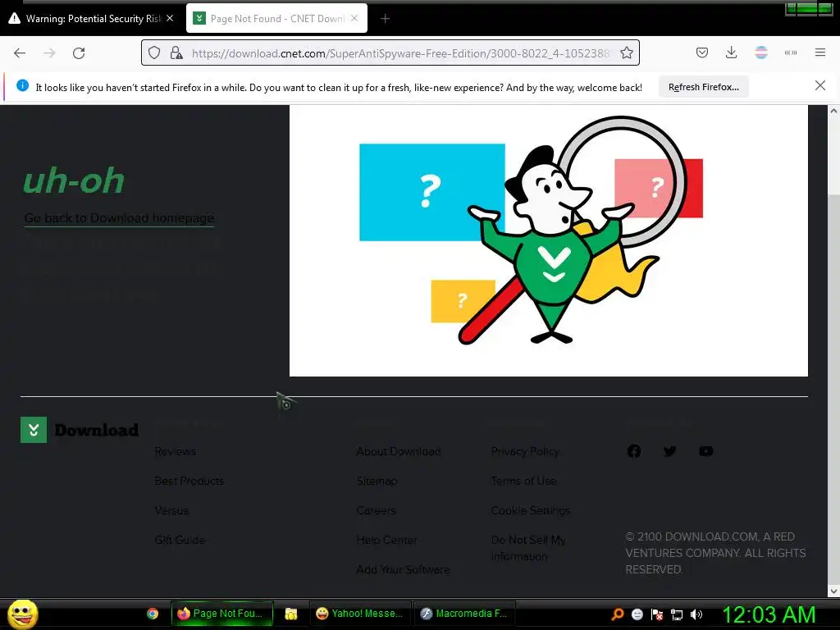Click the green Download logo icon in footer
The height and width of the screenshot is (630, 840).
(33, 430)
